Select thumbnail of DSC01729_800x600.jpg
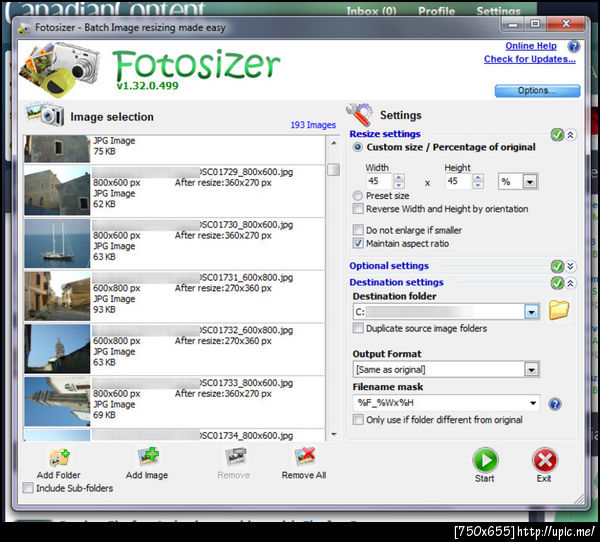This screenshot has height=542, width=600. coord(57,191)
